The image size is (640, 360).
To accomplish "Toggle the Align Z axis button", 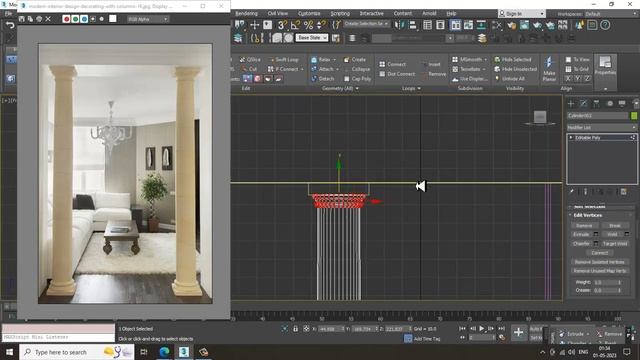I will (x=587, y=78).
